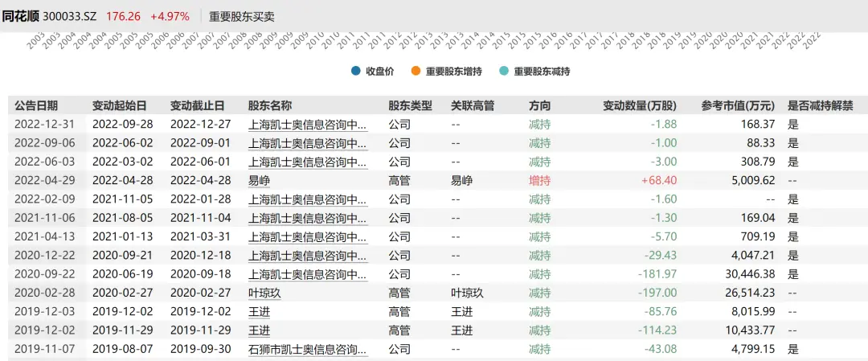
Task: Sort by 变动数量(万股) column header
Action: (x=640, y=105)
